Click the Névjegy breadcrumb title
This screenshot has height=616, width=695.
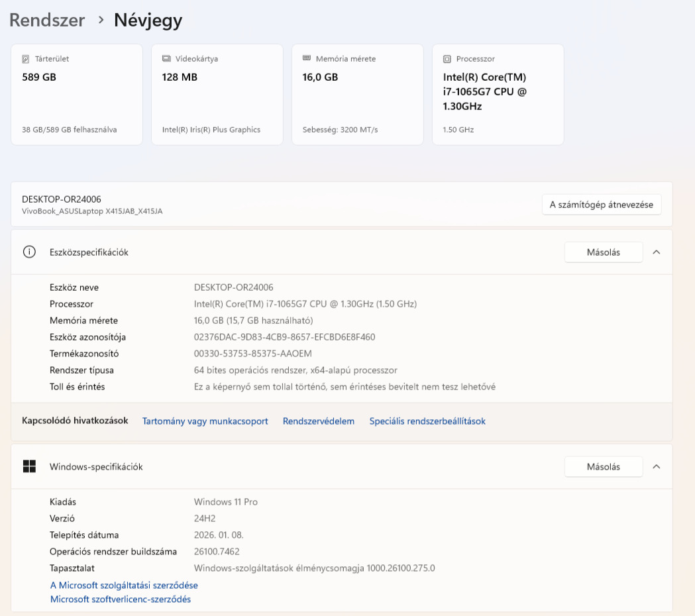pyautogui.click(x=148, y=21)
